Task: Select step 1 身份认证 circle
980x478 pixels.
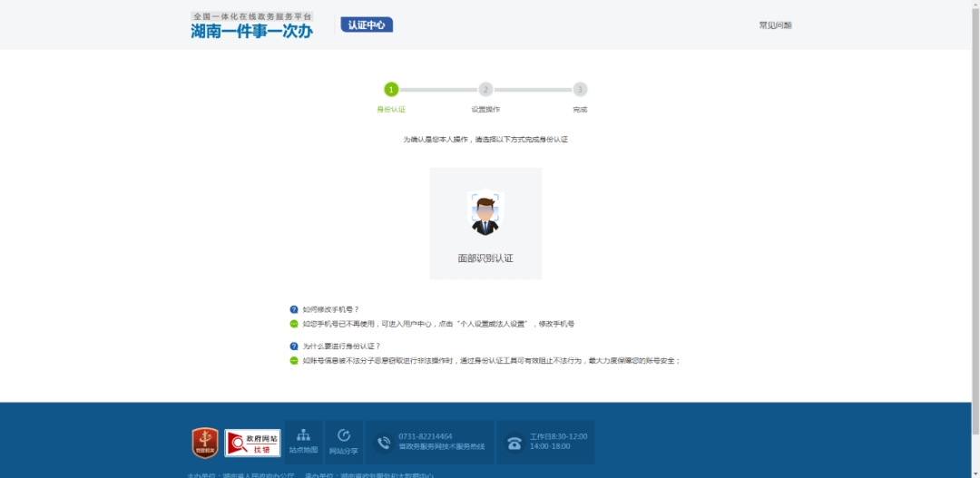Action: (x=391, y=89)
